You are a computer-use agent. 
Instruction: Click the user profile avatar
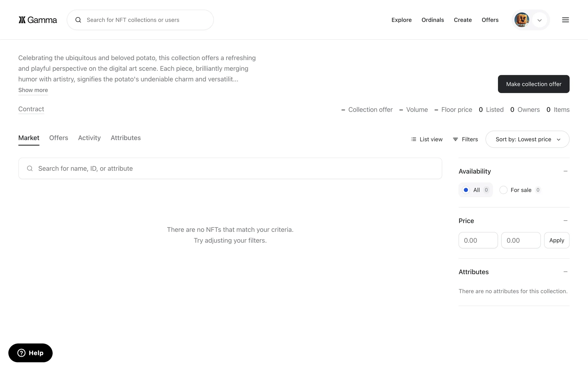[x=522, y=20]
